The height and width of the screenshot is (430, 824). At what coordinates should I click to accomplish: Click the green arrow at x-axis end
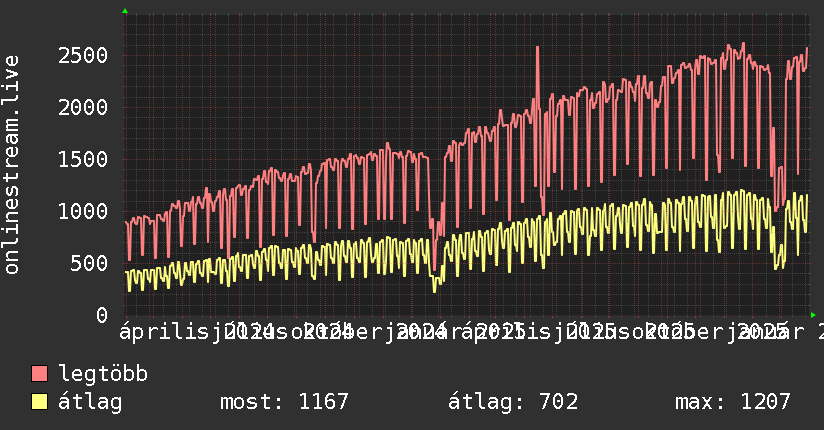[x=813, y=315]
